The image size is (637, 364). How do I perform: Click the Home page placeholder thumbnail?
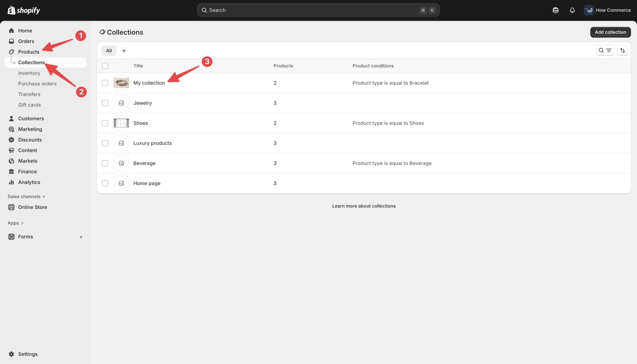[x=121, y=183]
